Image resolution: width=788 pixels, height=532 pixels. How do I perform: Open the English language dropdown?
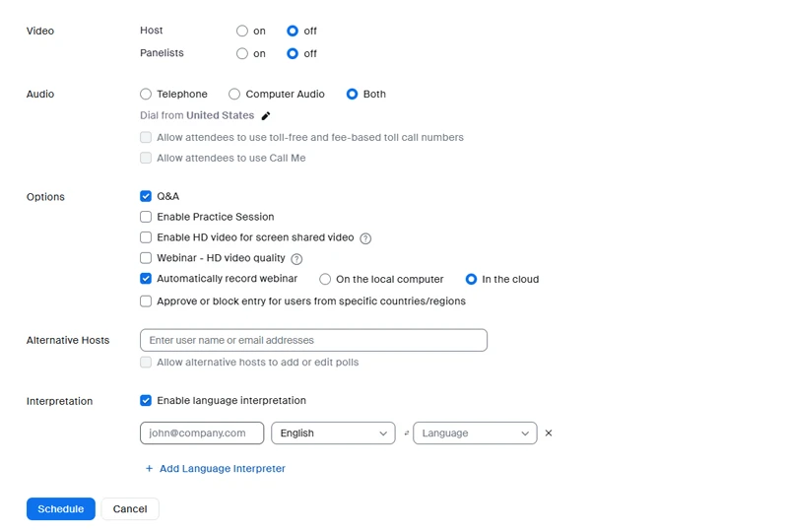coord(333,433)
